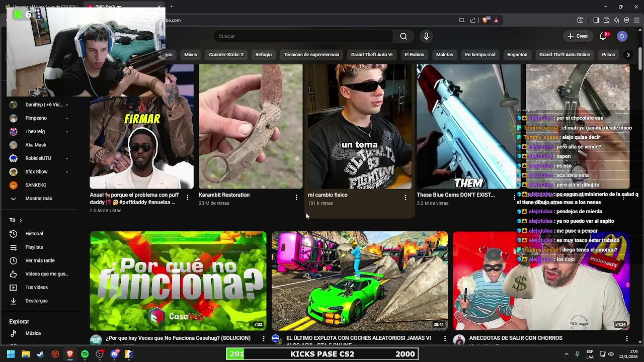Image resolution: width=644 pixels, height=362 pixels.
Task: Open options for Anecdotas de salir video
Action: click(x=626, y=339)
